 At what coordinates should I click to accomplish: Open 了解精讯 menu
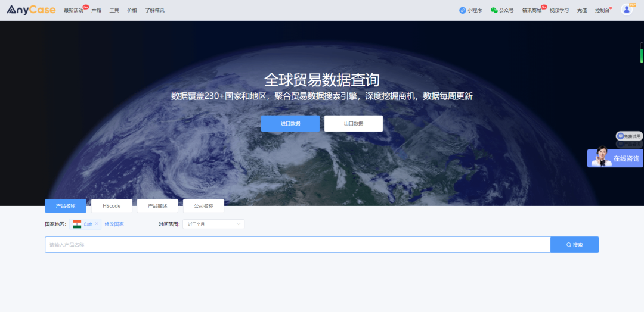tap(154, 10)
